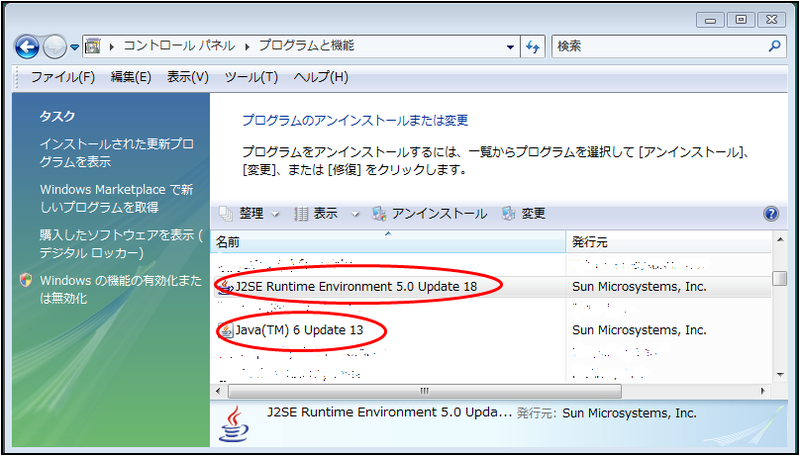Viewport: 800px width, 456px height.
Task: Click the horizontal scrollbar thumb
Action: pos(424,391)
